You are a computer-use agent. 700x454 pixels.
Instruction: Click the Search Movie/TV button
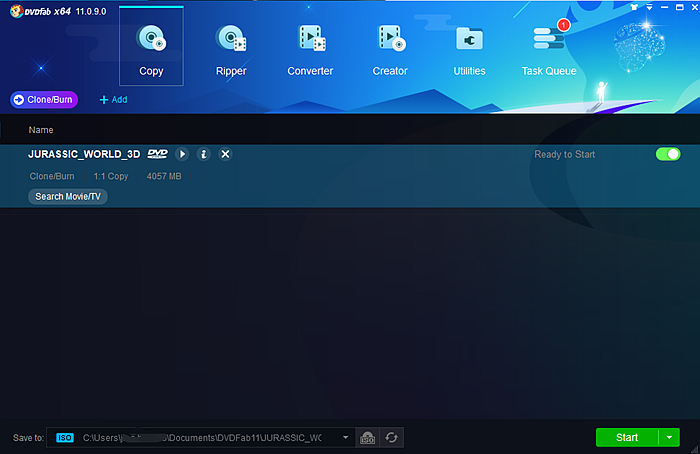pos(68,196)
